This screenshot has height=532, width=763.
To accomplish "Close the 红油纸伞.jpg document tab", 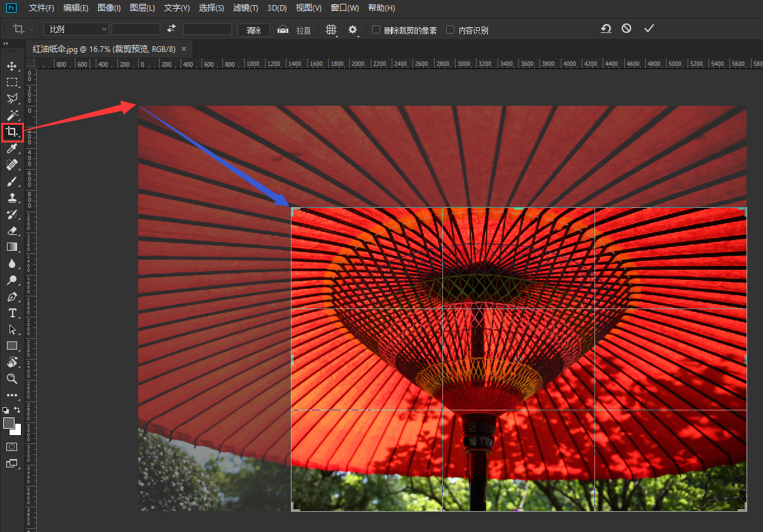I will [184, 49].
